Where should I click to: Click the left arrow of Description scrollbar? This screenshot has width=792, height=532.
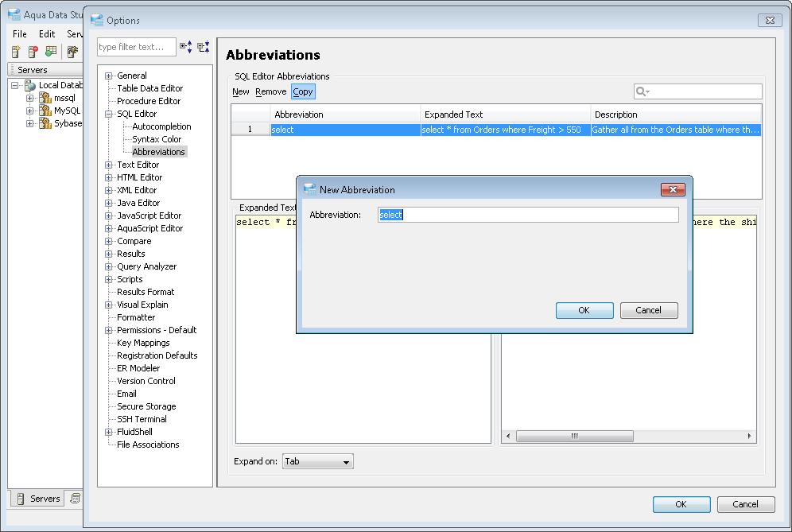click(x=507, y=436)
